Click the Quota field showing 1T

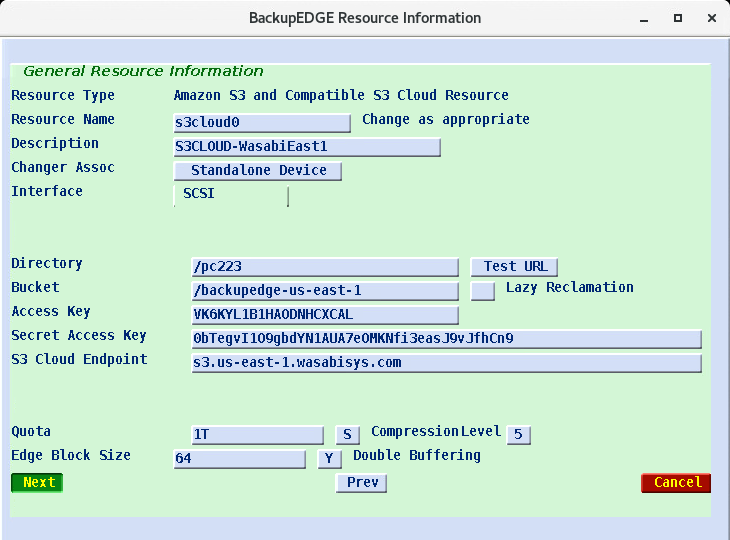click(257, 435)
